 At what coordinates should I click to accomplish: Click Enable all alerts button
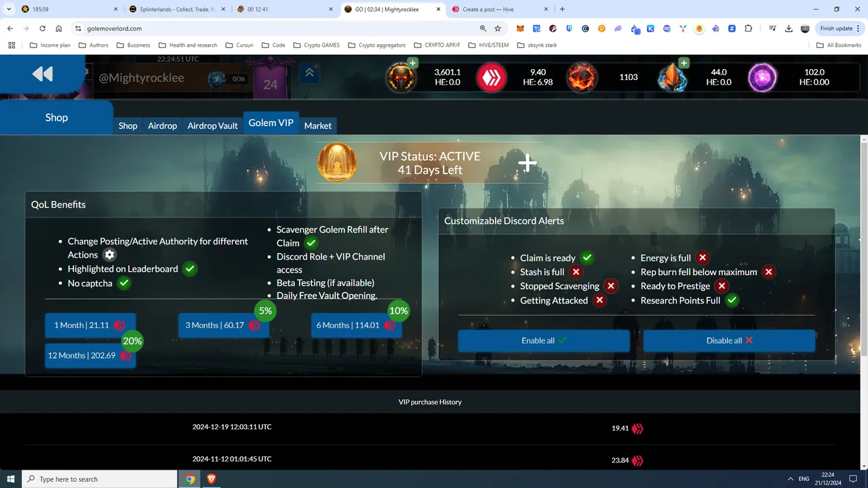pos(544,340)
